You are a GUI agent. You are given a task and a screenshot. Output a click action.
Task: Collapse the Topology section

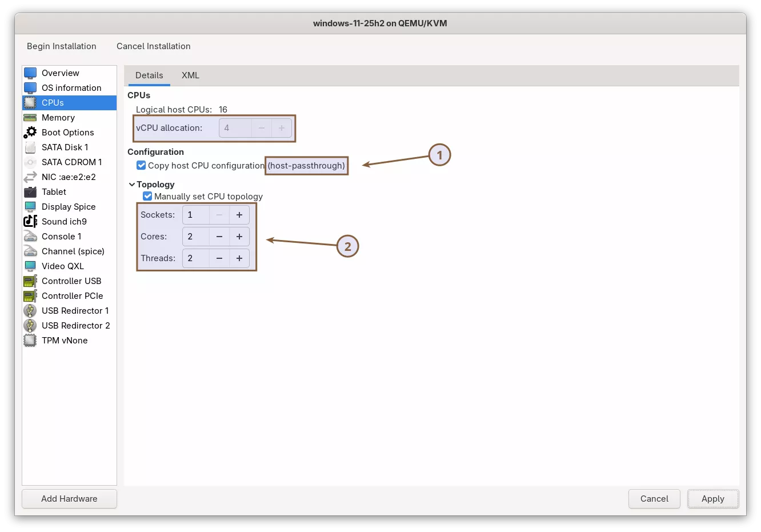click(132, 184)
